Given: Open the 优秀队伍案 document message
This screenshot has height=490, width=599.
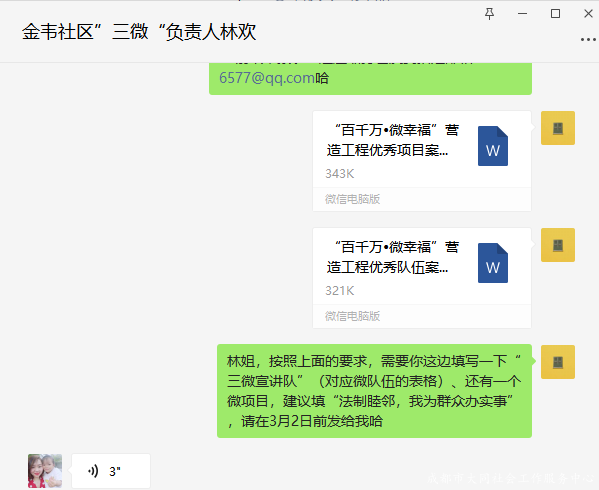Looking at the screenshot, I should [x=422, y=278].
